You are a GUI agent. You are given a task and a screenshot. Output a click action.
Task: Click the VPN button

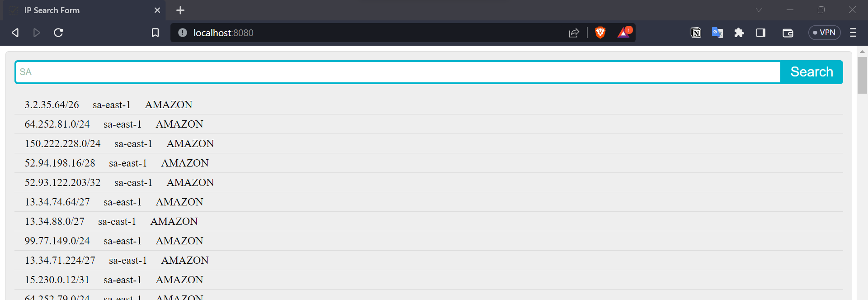824,33
